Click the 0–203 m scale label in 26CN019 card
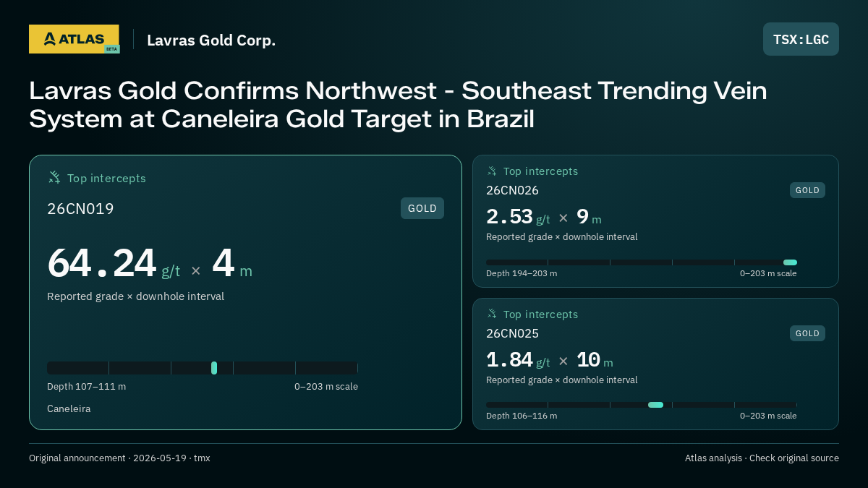Viewport: 868px width, 488px height. click(x=326, y=387)
